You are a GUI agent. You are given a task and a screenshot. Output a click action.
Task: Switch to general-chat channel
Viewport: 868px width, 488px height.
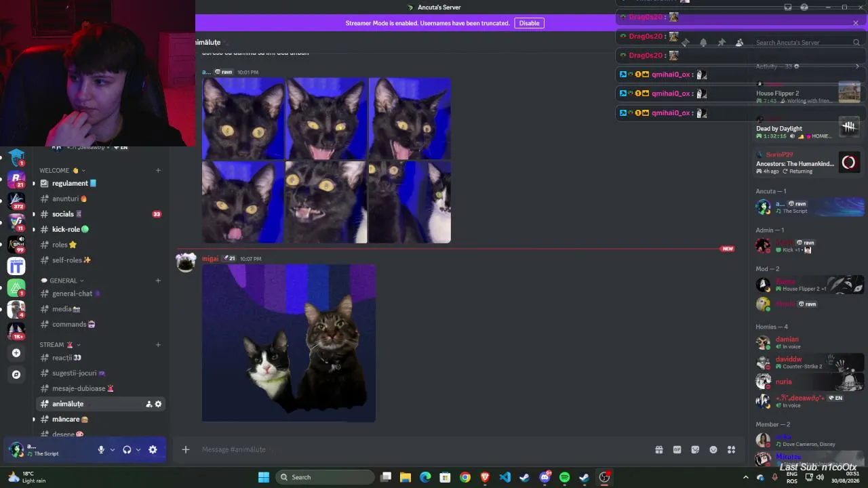coord(101,293)
